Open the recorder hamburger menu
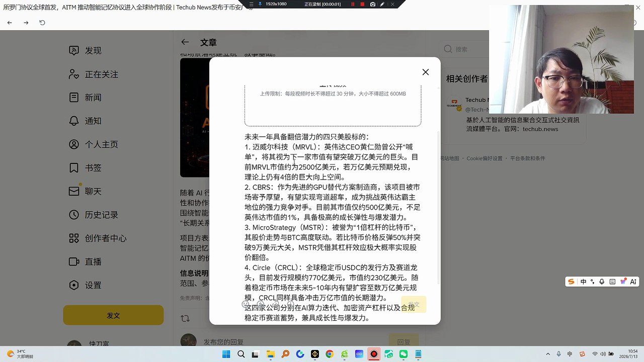The height and width of the screenshot is (362, 644). coord(250,4)
